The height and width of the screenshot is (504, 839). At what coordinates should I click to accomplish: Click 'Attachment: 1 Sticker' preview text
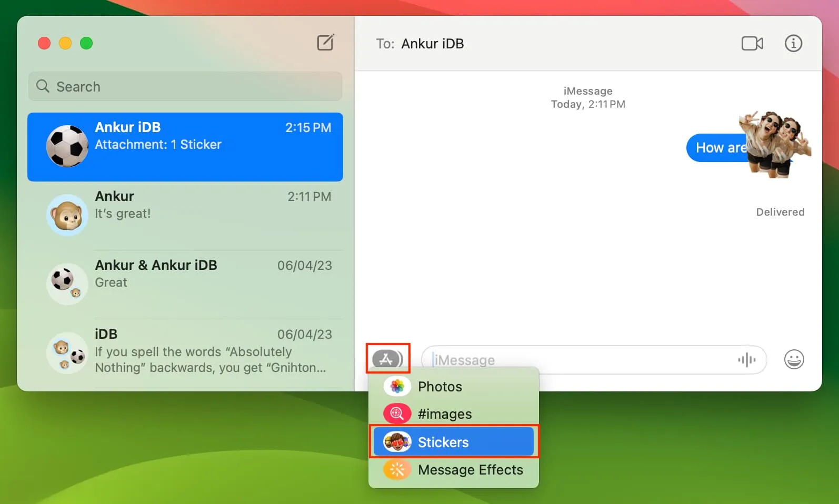coord(158,145)
